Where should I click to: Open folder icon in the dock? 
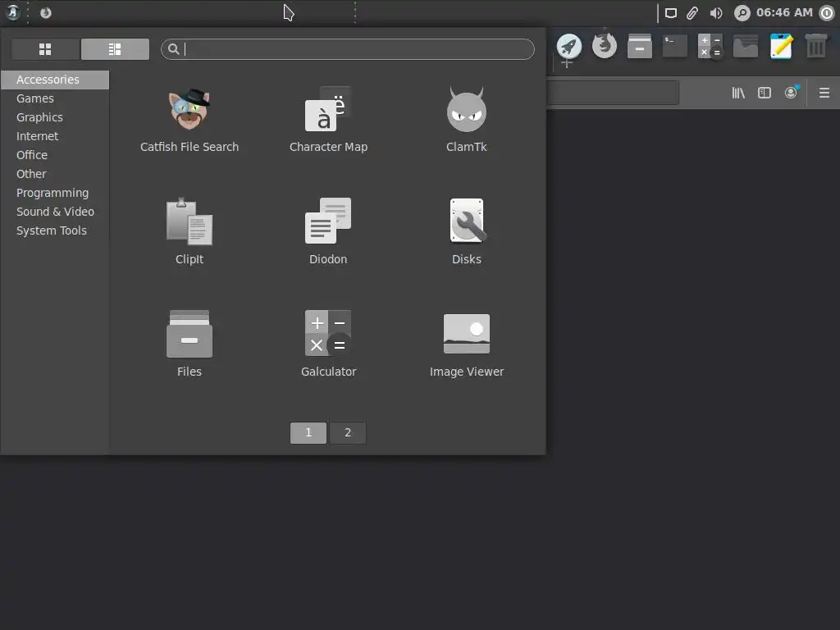(x=746, y=46)
